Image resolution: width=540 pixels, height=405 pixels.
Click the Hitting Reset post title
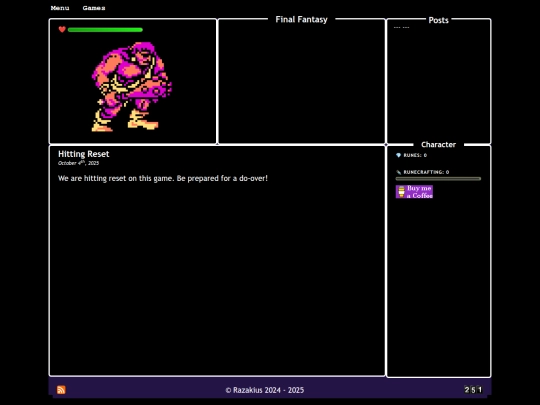(x=84, y=154)
